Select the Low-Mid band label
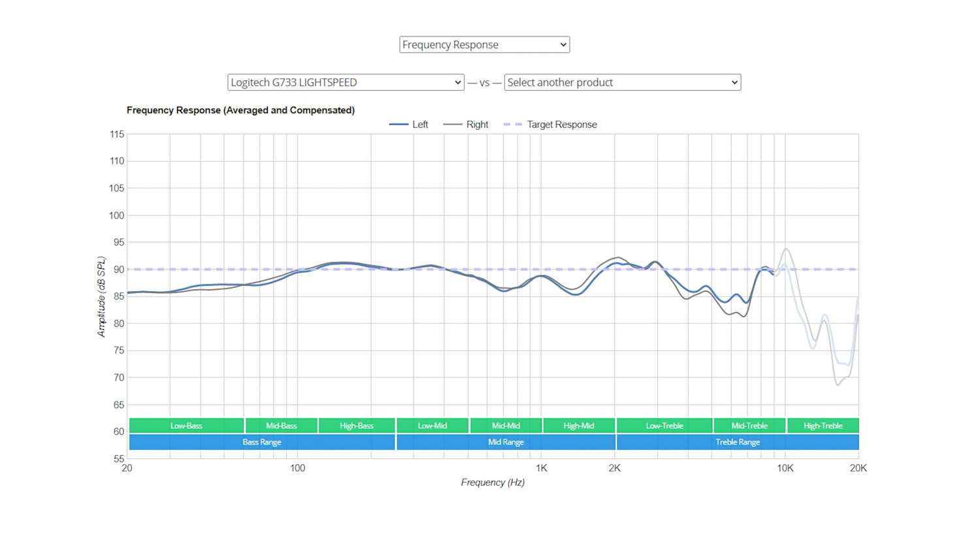The width and height of the screenshot is (980, 551). coord(433,426)
